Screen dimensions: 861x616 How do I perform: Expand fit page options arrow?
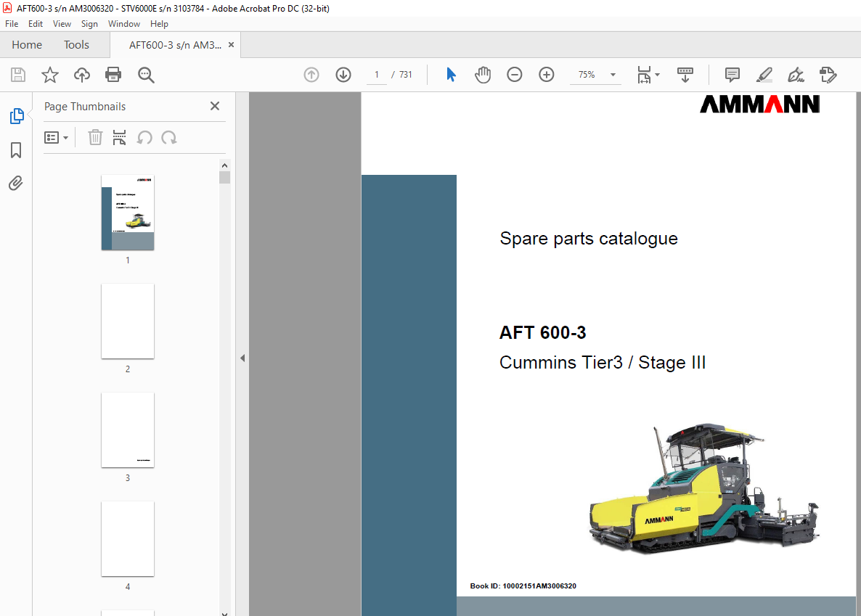pos(657,75)
